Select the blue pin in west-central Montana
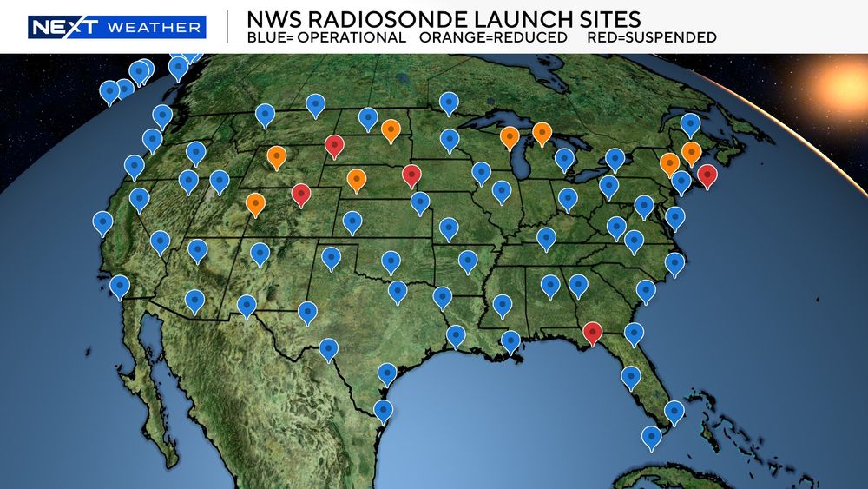Viewport: 868px width, 489px height. (265, 116)
